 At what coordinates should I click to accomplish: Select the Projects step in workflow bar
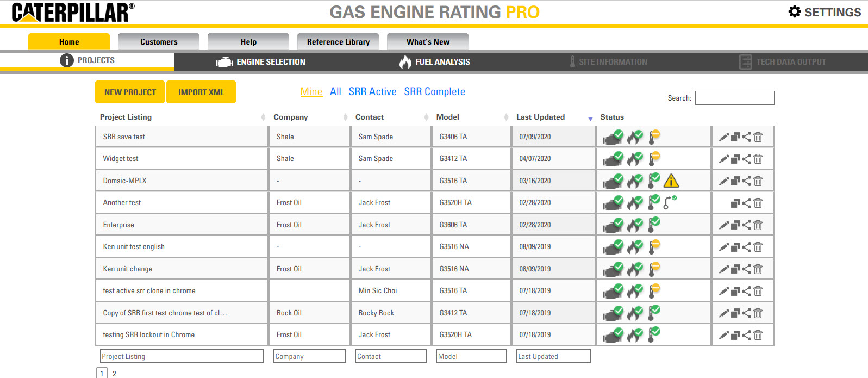[87, 60]
